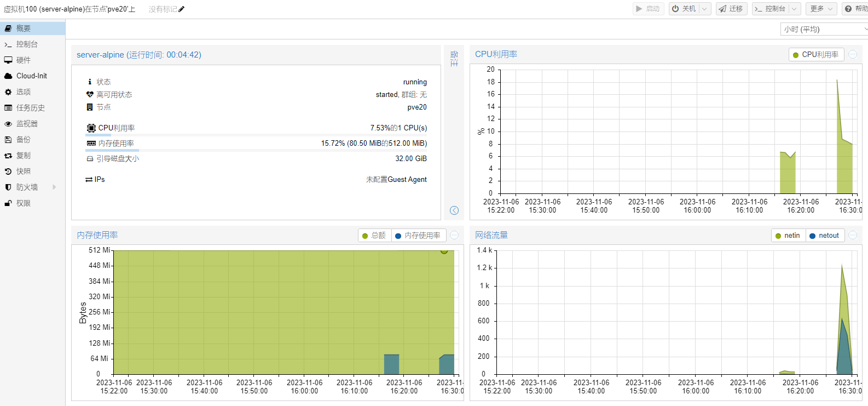Click the 备注 notes vertical panel title
This screenshot has height=406, width=868.
coord(454,59)
